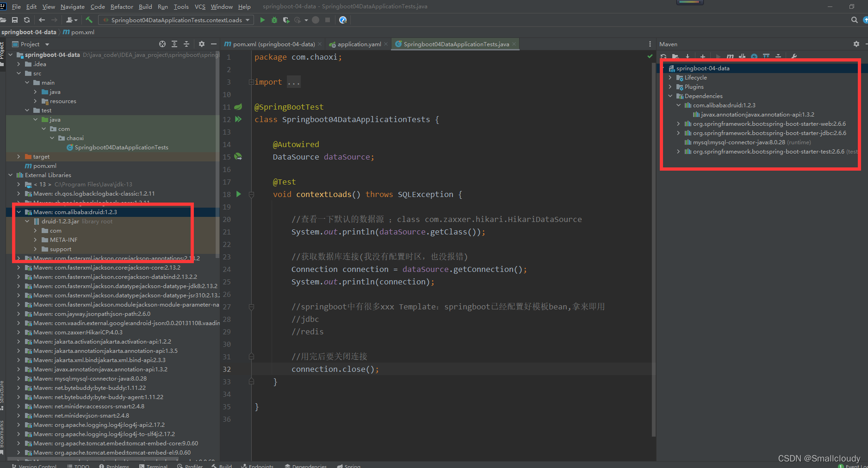Open the run configuration dropdown
This screenshot has width=868, height=468.
click(x=176, y=20)
